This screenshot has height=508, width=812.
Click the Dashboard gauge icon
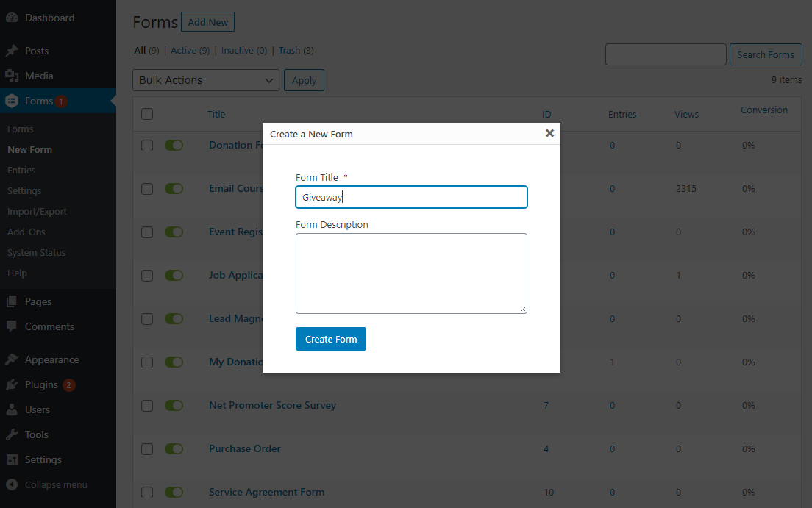coord(12,18)
